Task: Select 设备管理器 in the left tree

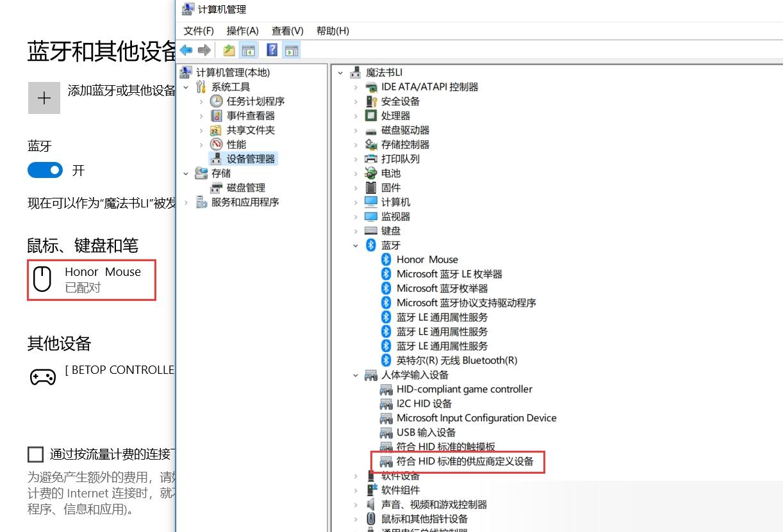Action: tap(251, 159)
